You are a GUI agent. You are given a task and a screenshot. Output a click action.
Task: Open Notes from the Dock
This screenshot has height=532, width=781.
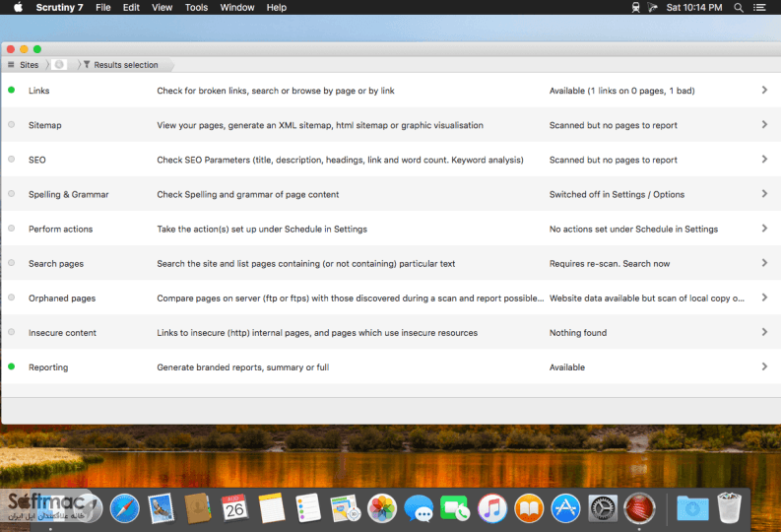pyautogui.click(x=272, y=508)
